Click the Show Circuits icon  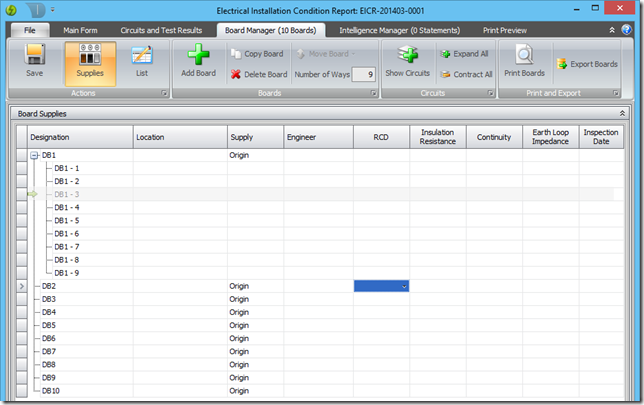(407, 56)
